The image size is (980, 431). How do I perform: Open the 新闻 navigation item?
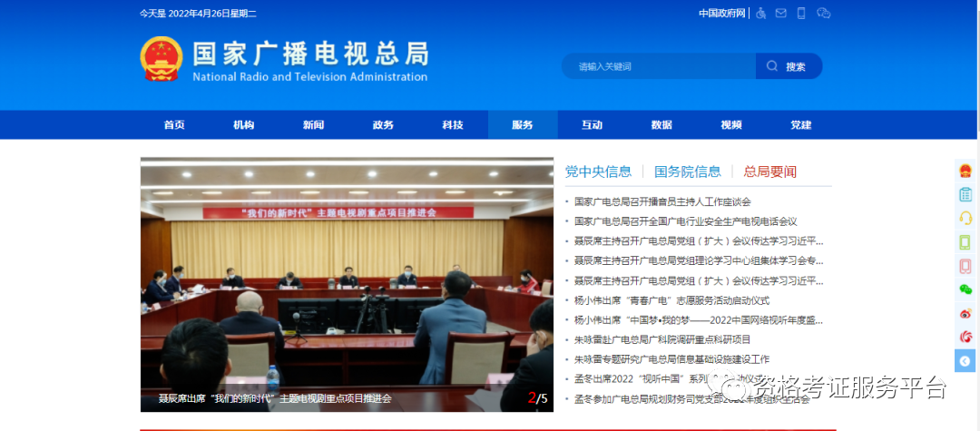(x=314, y=125)
